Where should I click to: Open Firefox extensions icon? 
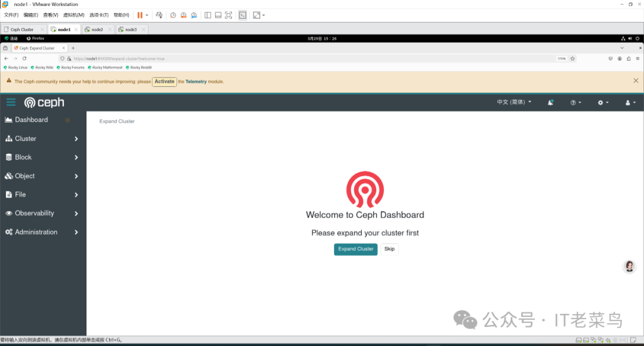[x=628, y=58]
